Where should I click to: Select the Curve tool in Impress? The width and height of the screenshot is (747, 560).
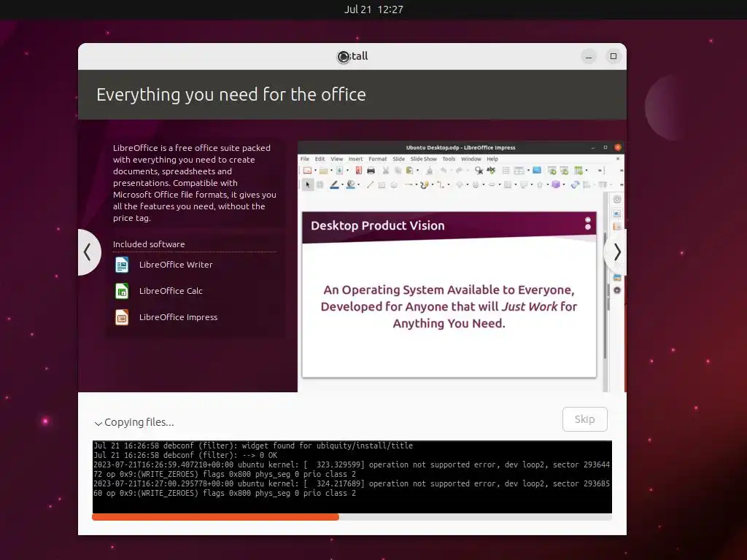coord(425,185)
